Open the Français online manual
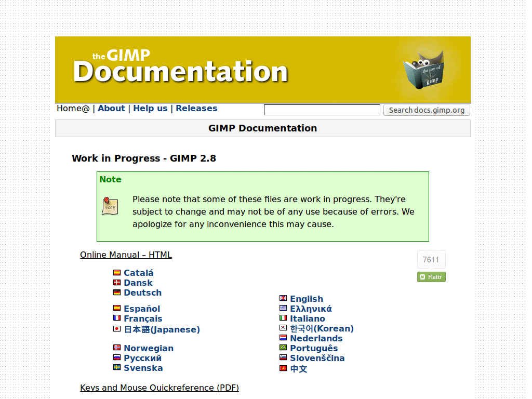 pos(143,318)
